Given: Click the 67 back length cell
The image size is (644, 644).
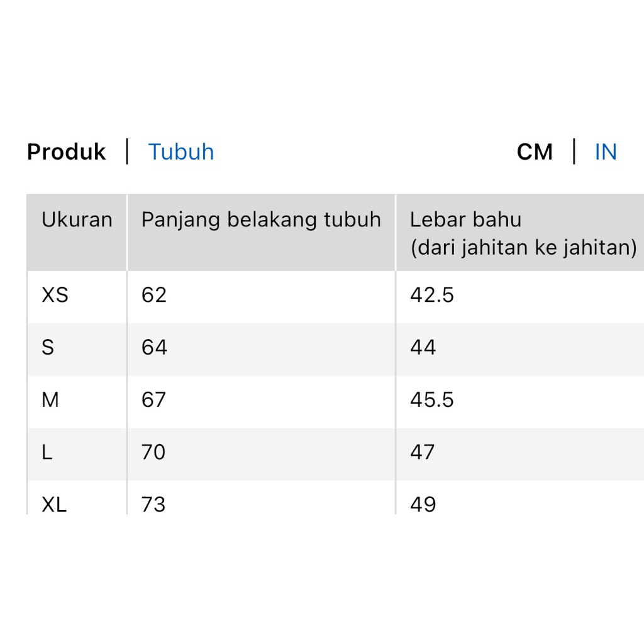Looking at the screenshot, I should coord(154,399).
